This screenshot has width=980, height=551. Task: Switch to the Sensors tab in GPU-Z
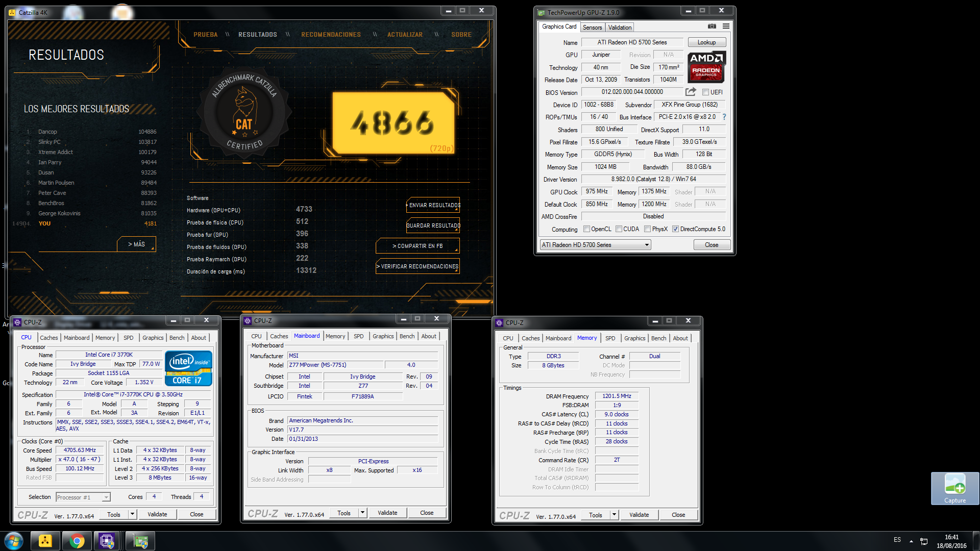coord(592,28)
